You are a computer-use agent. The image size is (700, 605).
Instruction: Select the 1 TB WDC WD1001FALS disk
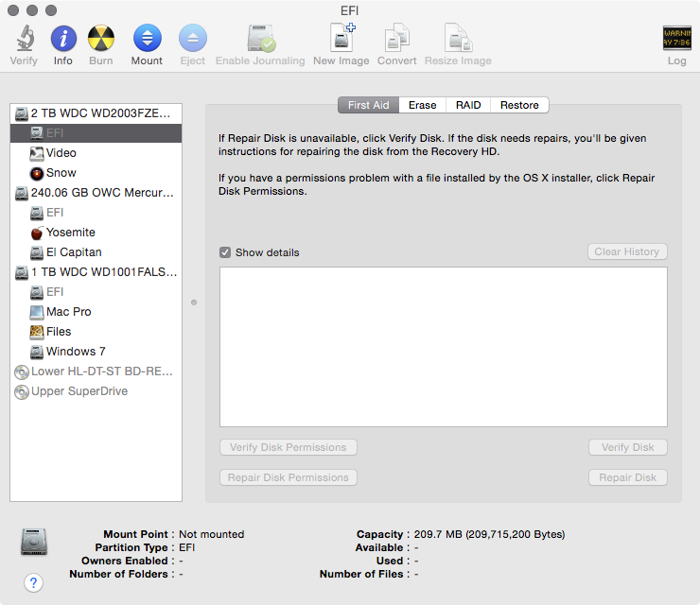coord(96,272)
